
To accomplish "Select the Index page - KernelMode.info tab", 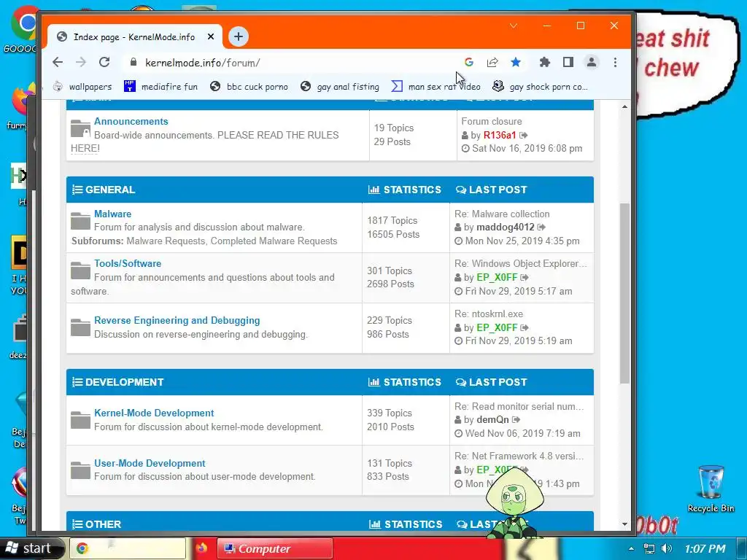I will [134, 36].
